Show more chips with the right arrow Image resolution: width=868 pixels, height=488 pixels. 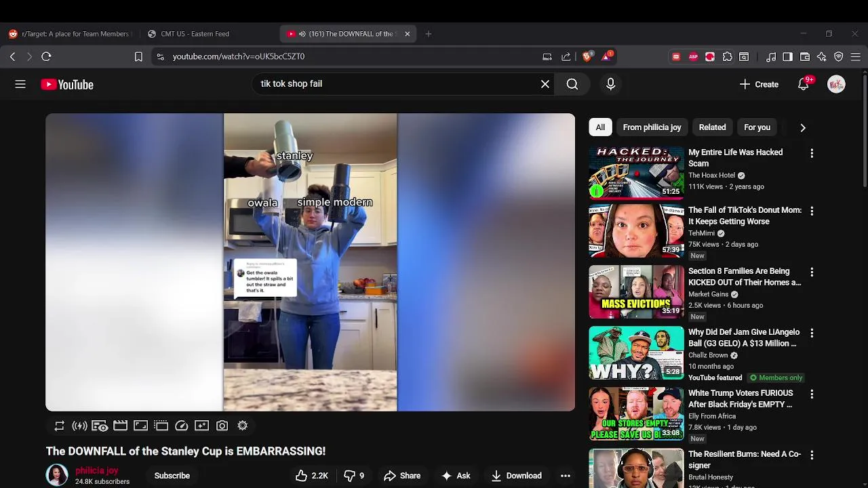tap(803, 127)
